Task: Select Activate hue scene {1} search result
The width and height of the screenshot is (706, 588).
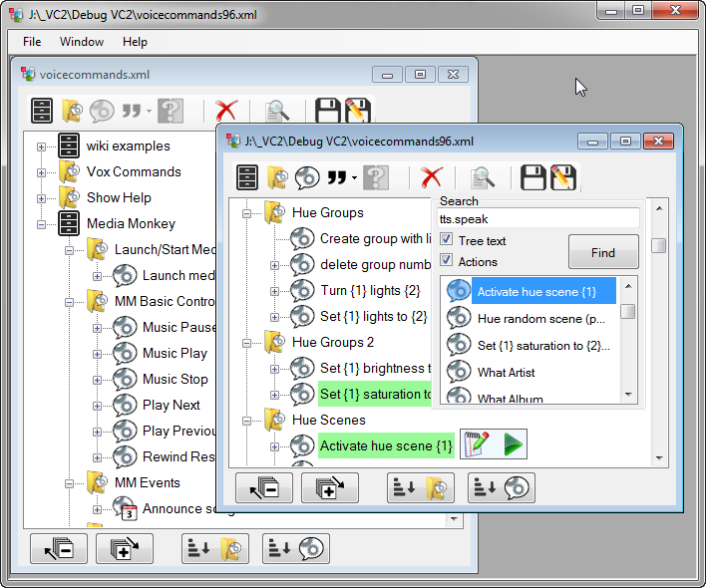Action: (543, 291)
